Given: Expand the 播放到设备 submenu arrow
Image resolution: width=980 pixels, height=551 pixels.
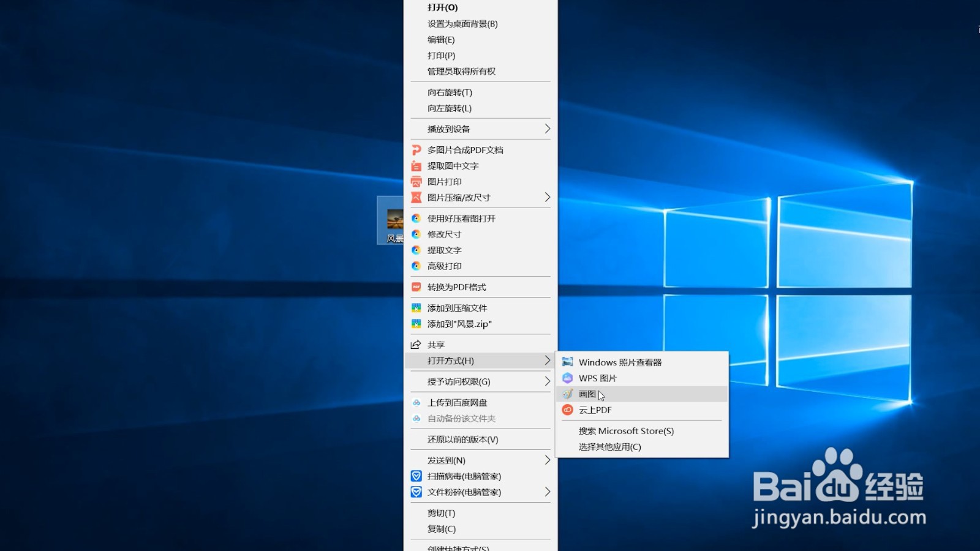Looking at the screenshot, I should (547, 129).
